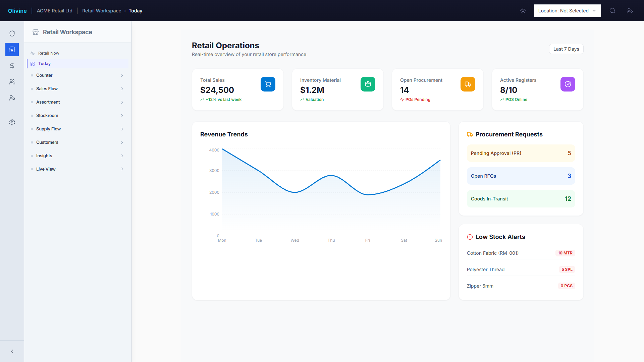Click the dollar sign finance icon

pos(12,66)
